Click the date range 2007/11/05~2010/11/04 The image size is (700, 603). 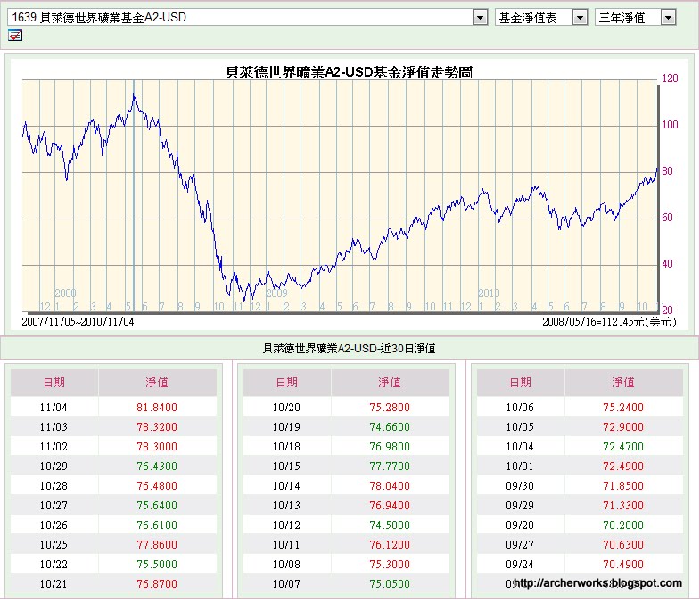point(78,322)
